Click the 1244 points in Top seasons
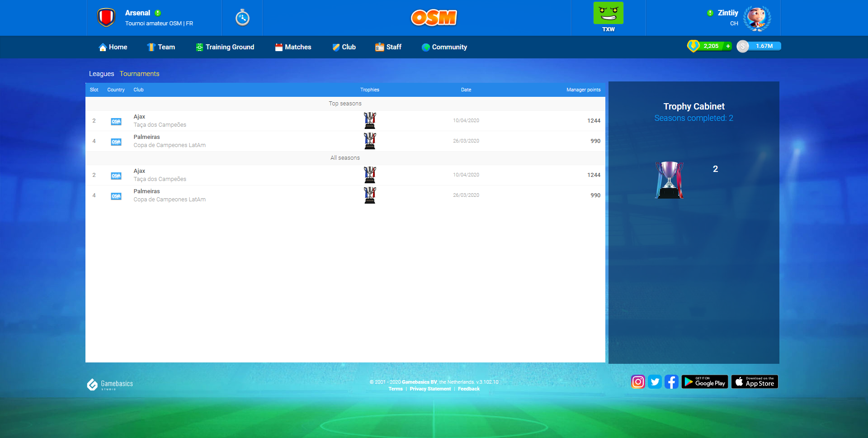Viewport: 868px width, 438px height. point(594,121)
